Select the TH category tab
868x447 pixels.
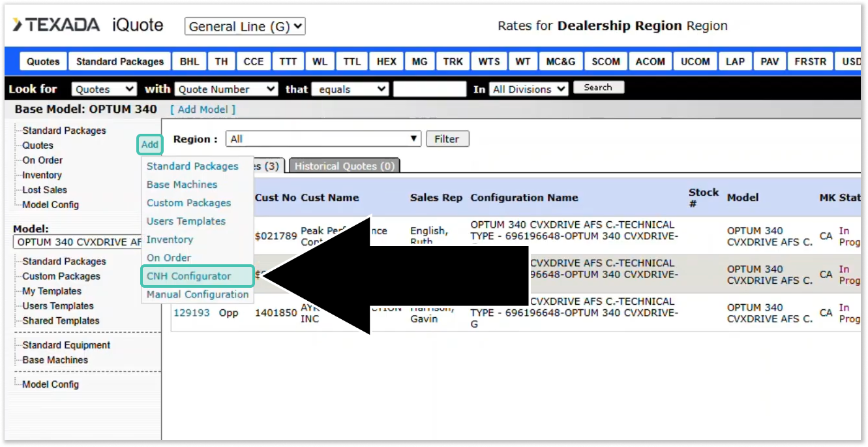tap(222, 61)
